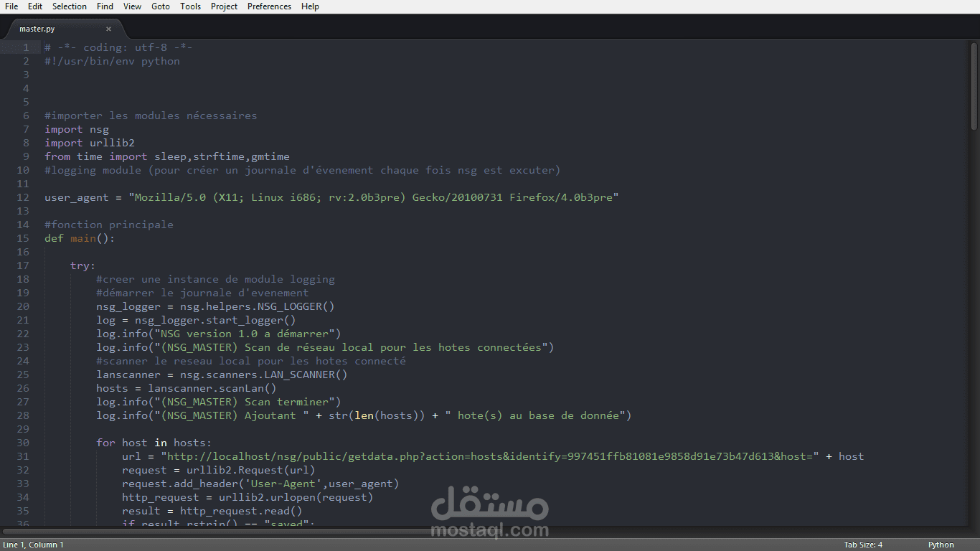
Task: Click the 'try:' keyword line
Action: tap(83, 265)
